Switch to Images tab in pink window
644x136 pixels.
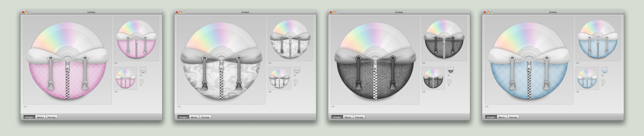tap(29, 117)
